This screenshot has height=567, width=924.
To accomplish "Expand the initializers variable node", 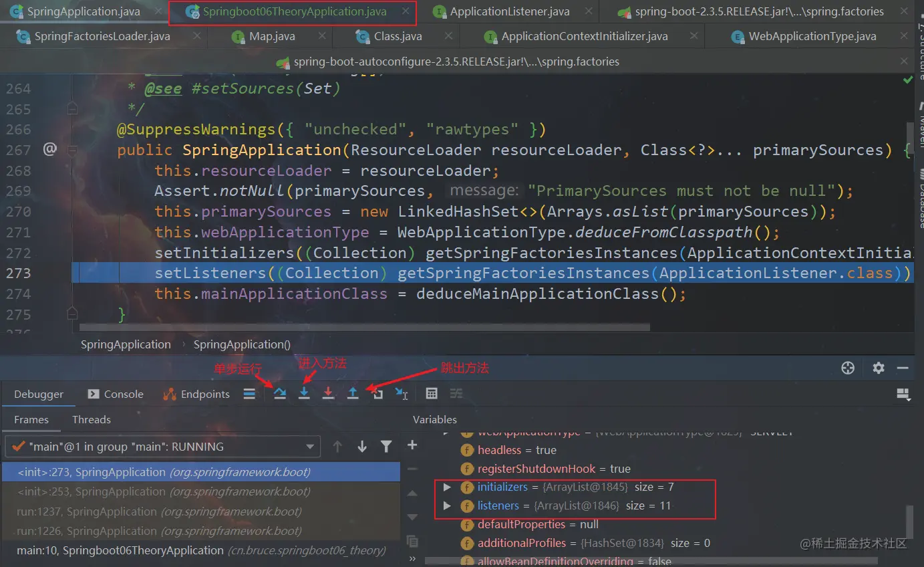I will point(447,487).
